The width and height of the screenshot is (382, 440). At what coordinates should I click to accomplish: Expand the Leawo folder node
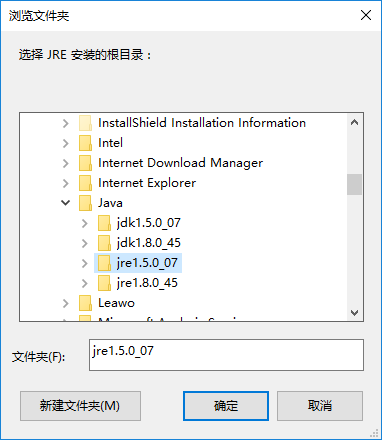coord(66,303)
